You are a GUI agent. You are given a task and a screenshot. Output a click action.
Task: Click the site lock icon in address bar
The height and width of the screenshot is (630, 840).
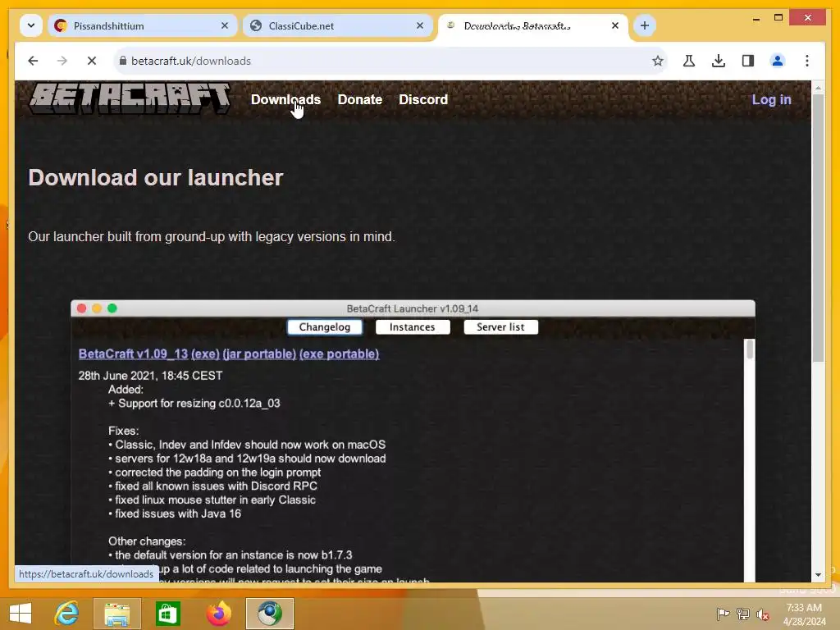(123, 61)
